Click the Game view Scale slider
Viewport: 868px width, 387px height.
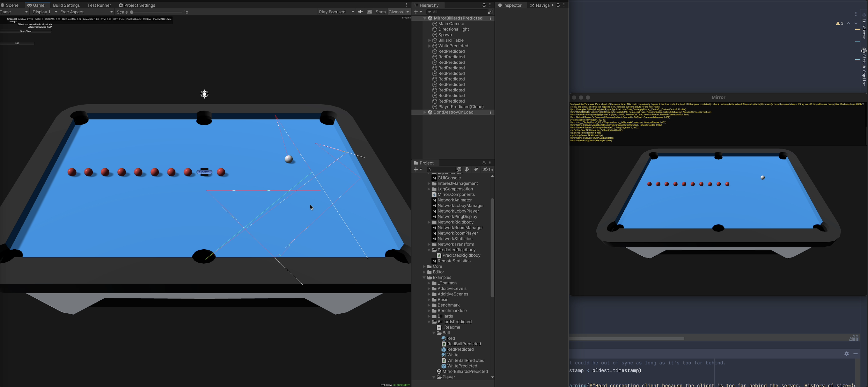pyautogui.click(x=156, y=12)
